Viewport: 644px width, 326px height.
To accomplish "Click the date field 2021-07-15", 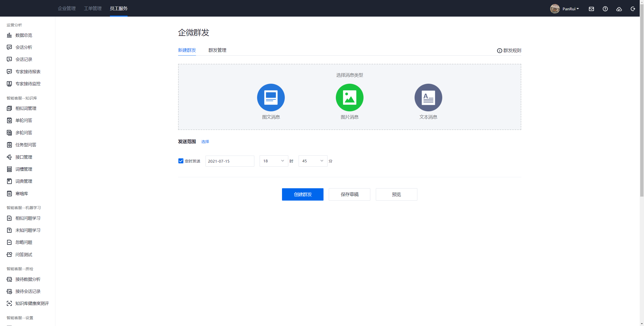I will 230,161.
